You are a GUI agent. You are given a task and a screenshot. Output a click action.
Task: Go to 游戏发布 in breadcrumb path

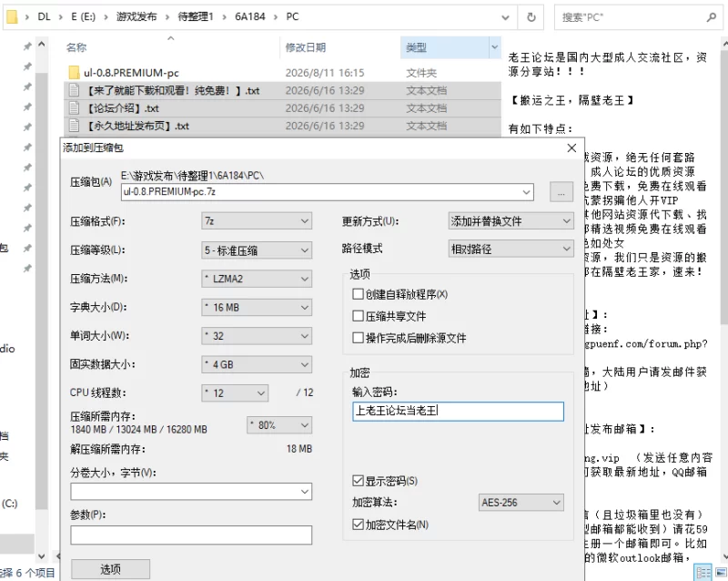pyautogui.click(x=136, y=16)
